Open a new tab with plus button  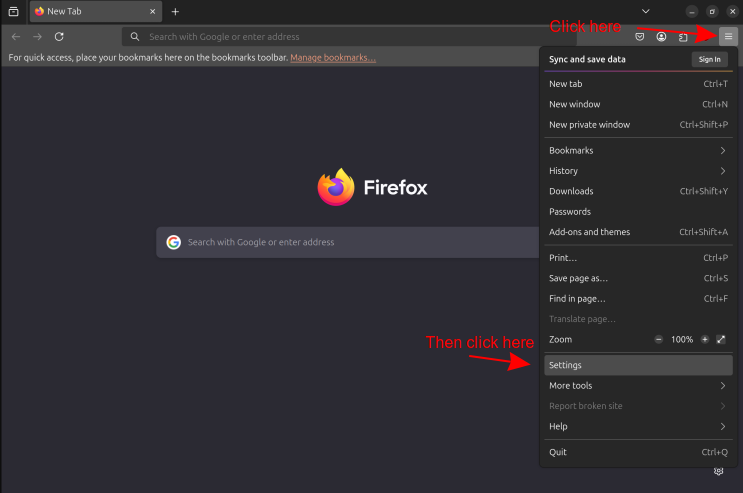click(x=175, y=11)
